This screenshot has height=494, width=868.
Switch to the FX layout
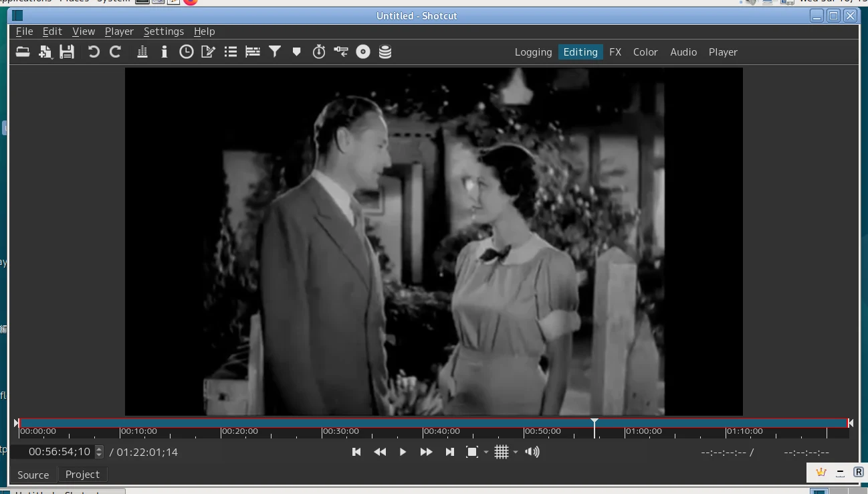tap(615, 52)
